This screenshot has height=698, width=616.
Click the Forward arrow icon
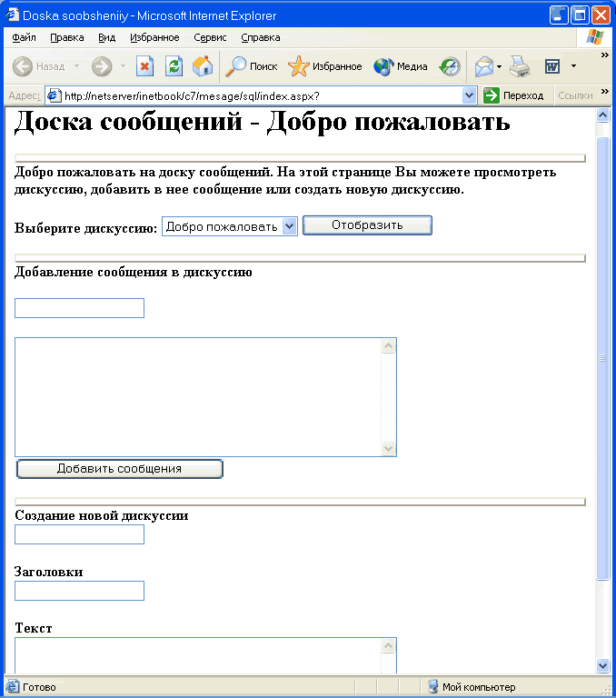102,66
